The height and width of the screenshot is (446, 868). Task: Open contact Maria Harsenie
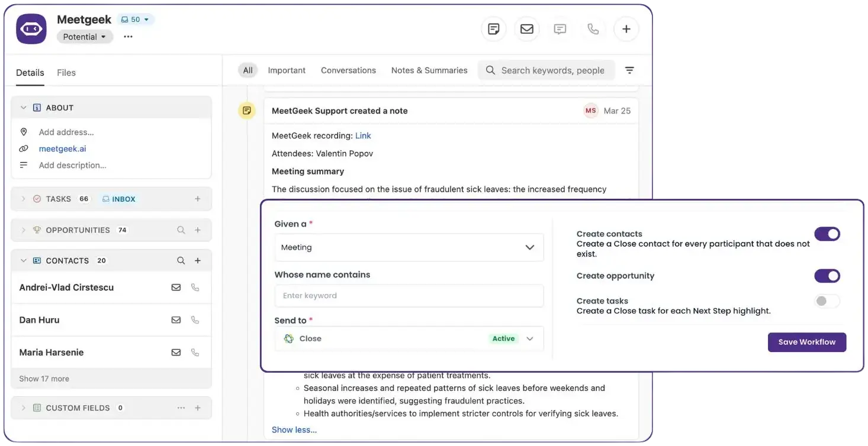pos(52,353)
